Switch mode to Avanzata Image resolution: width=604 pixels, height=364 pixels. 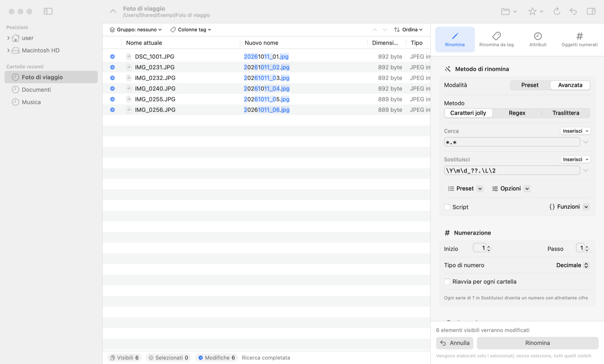coord(570,85)
